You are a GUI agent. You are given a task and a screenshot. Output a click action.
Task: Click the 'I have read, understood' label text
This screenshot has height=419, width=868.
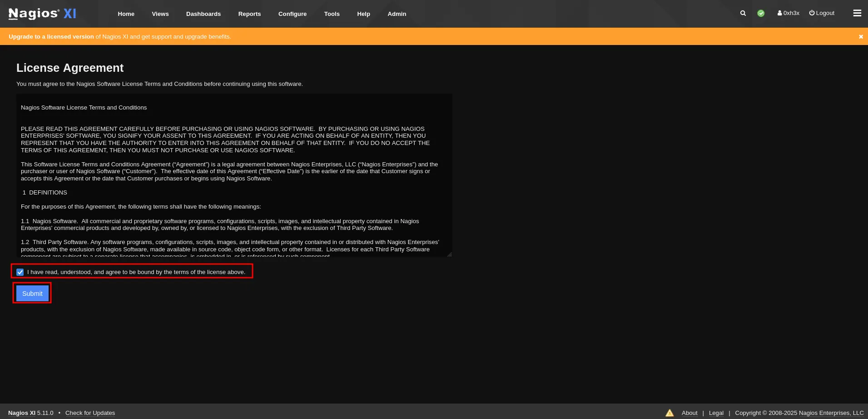pyautogui.click(x=136, y=272)
